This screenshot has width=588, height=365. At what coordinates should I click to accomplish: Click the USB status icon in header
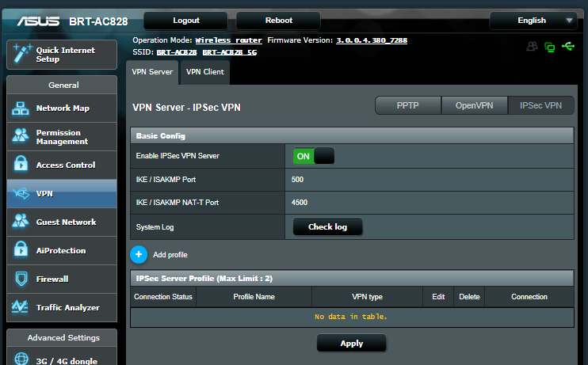[x=567, y=47]
